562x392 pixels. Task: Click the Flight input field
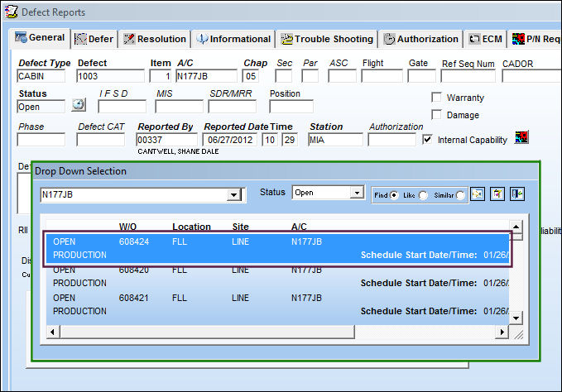point(382,76)
